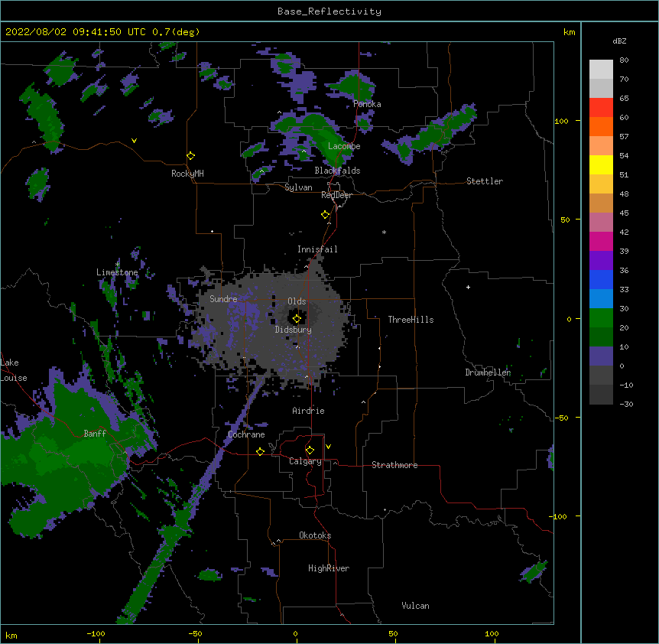The width and height of the screenshot is (659, 644).
Task: Click the RedDeer city label
Action: (x=336, y=195)
